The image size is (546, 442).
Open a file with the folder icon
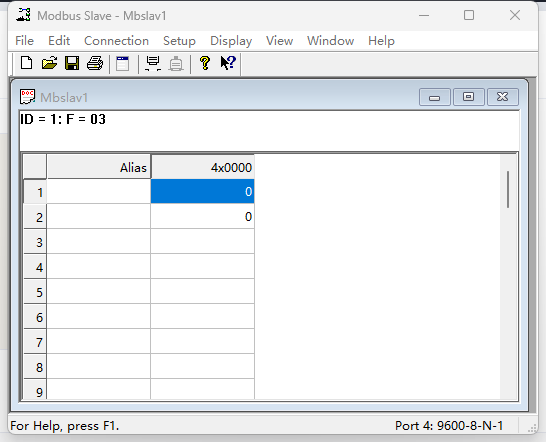coord(49,63)
